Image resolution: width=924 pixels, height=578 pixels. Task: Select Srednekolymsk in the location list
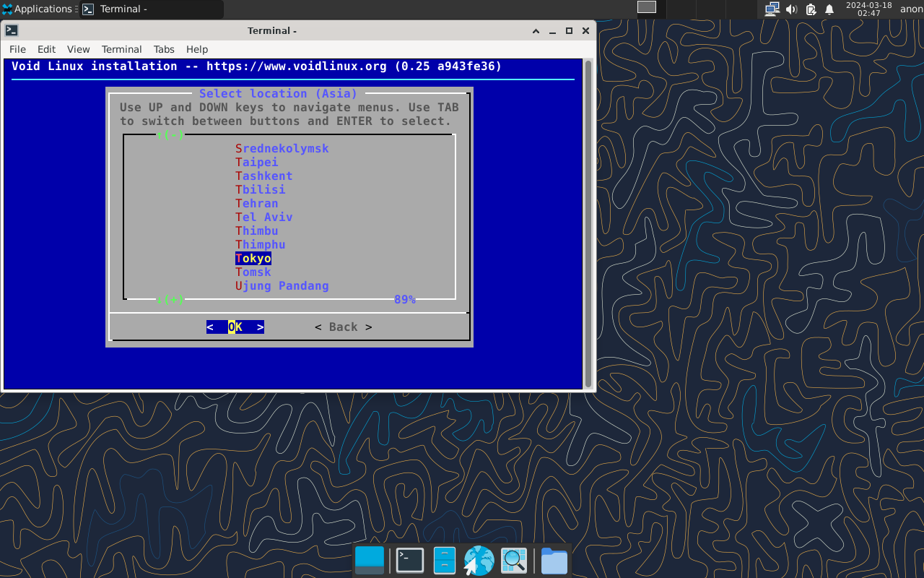click(x=282, y=148)
